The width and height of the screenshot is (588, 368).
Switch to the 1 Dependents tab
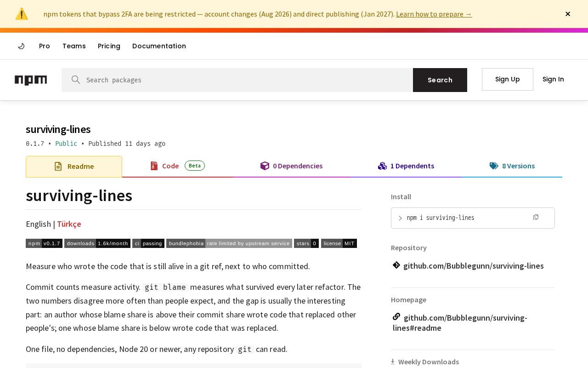click(x=406, y=166)
